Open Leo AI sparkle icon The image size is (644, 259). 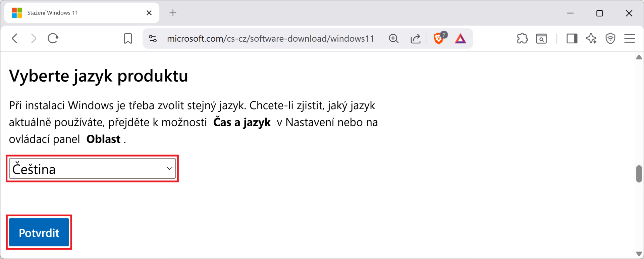click(x=591, y=39)
